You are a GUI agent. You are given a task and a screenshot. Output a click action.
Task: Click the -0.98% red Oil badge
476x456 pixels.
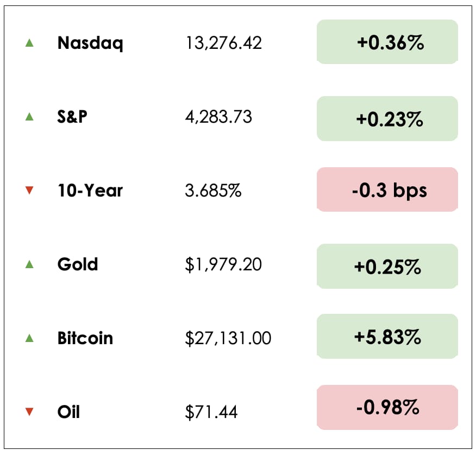click(x=387, y=407)
